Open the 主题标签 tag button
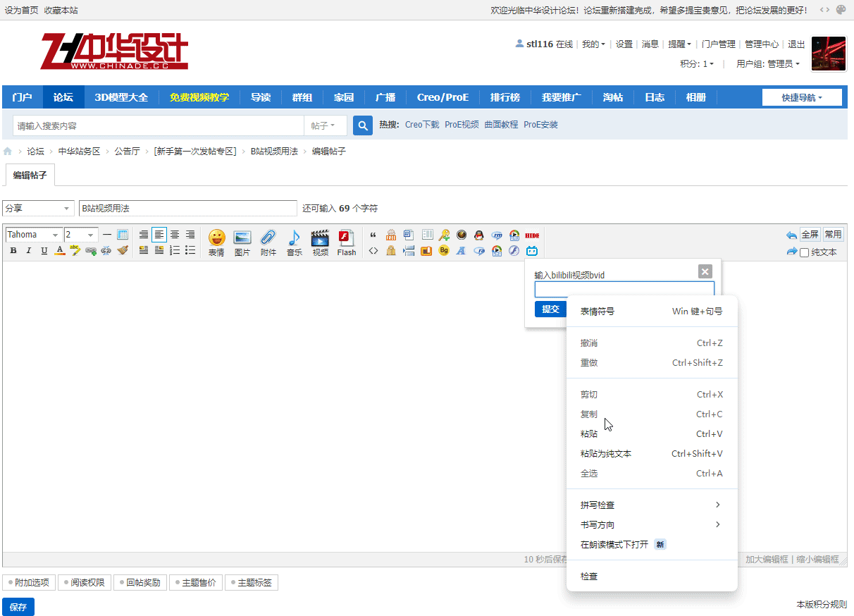This screenshot has width=854, height=616. coord(252,583)
